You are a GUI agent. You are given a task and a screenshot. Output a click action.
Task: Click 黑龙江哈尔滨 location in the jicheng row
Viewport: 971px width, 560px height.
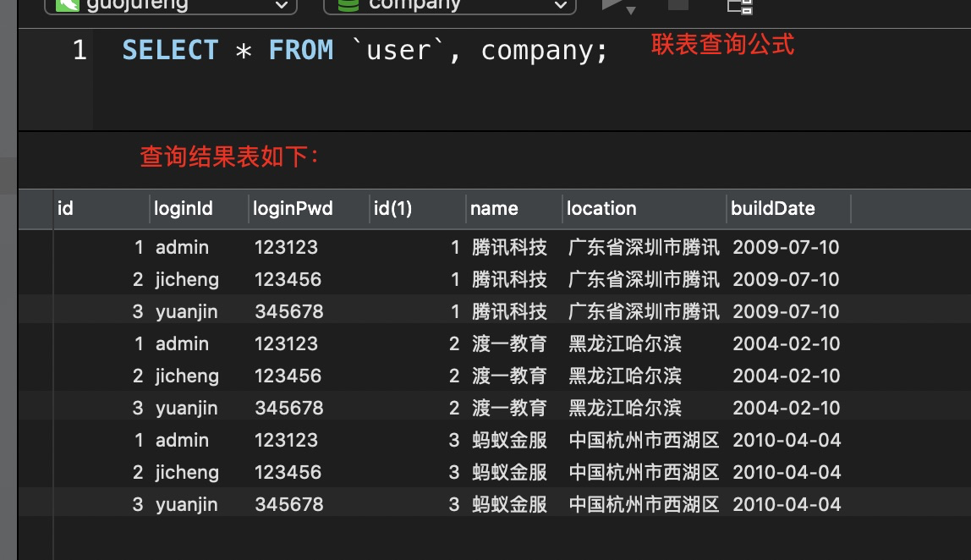[x=625, y=376]
